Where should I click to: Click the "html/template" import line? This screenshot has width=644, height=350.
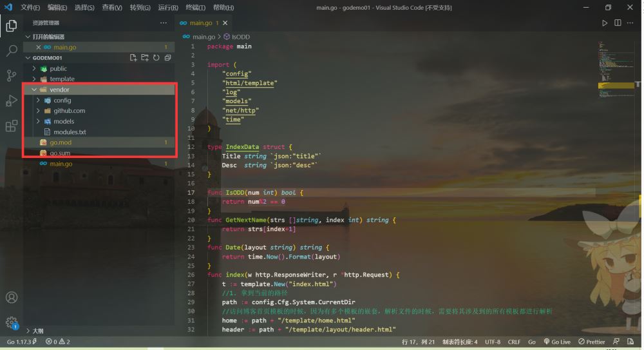pos(249,83)
